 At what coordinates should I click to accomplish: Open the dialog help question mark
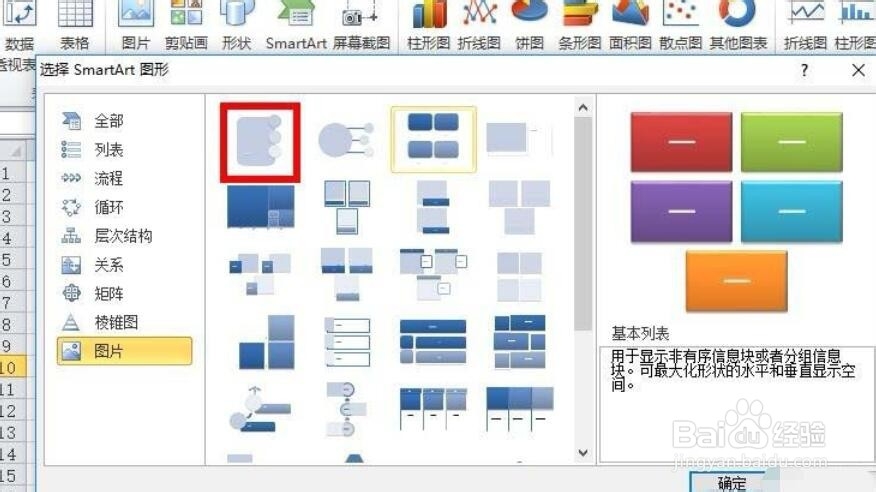[804, 70]
